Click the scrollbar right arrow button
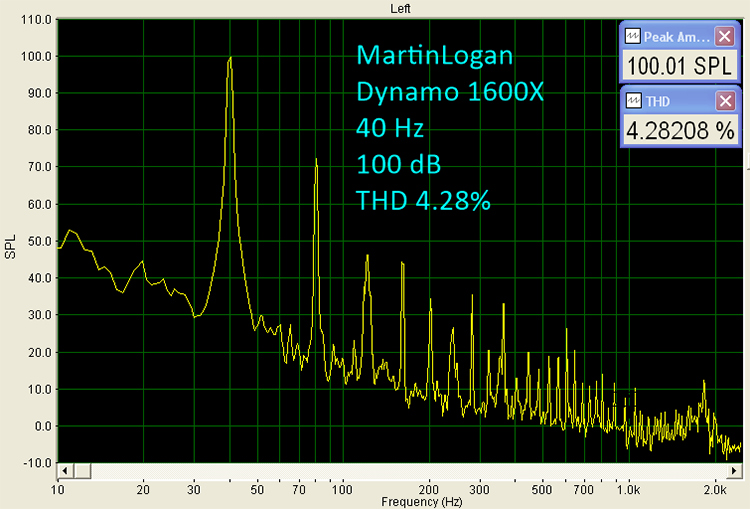750x509 pixels. click(736, 469)
